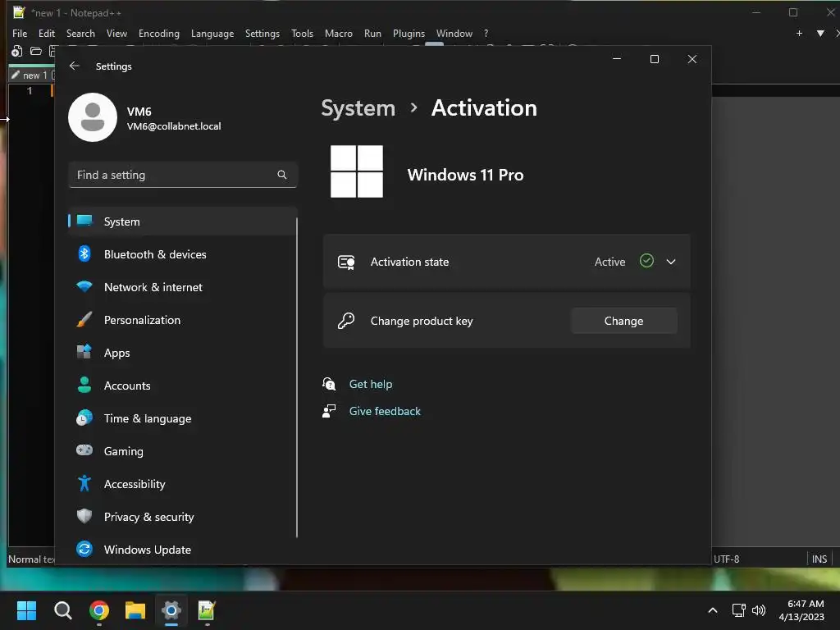This screenshot has width=840, height=630.
Task: Open the System settings category
Action: click(182, 221)
